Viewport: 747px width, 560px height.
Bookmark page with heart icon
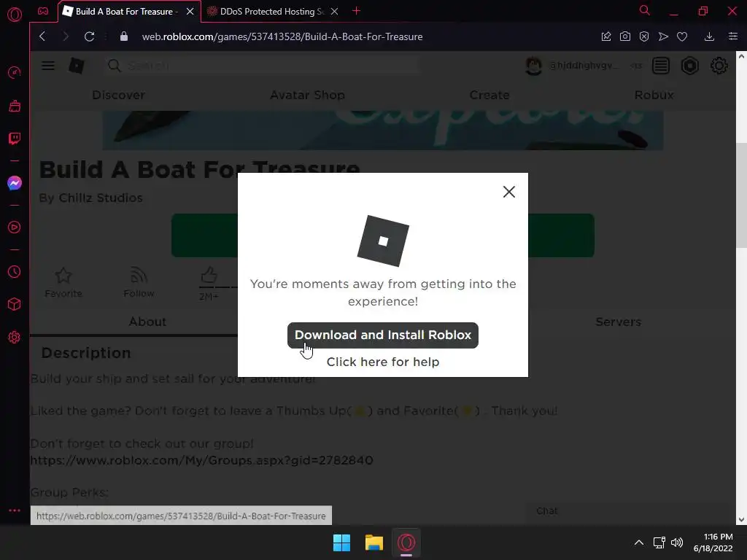point(682,36)
